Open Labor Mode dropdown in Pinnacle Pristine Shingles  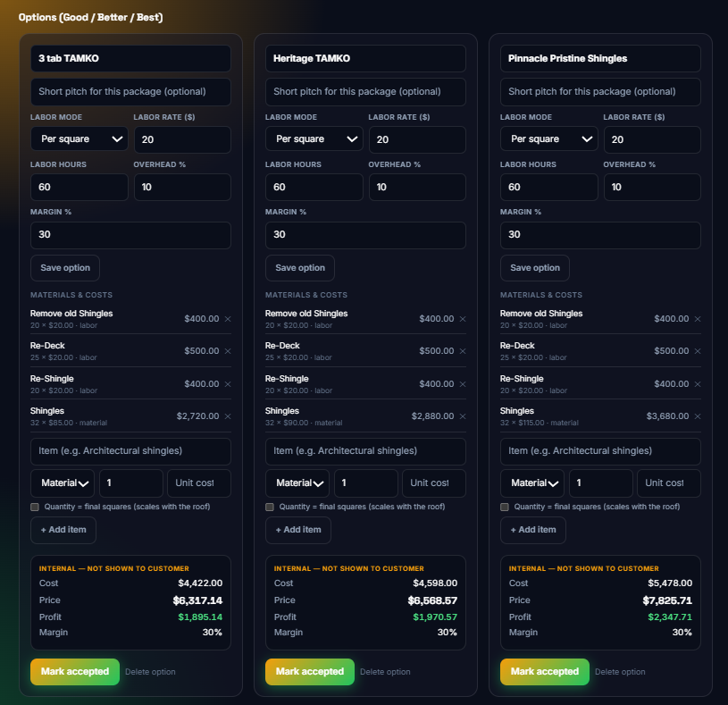click(549, 138)
